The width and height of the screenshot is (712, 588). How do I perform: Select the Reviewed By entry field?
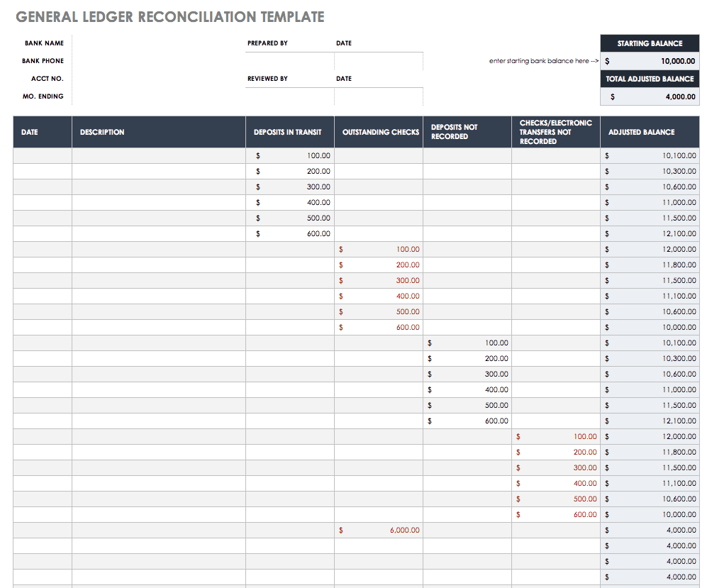tap(289, 96)
